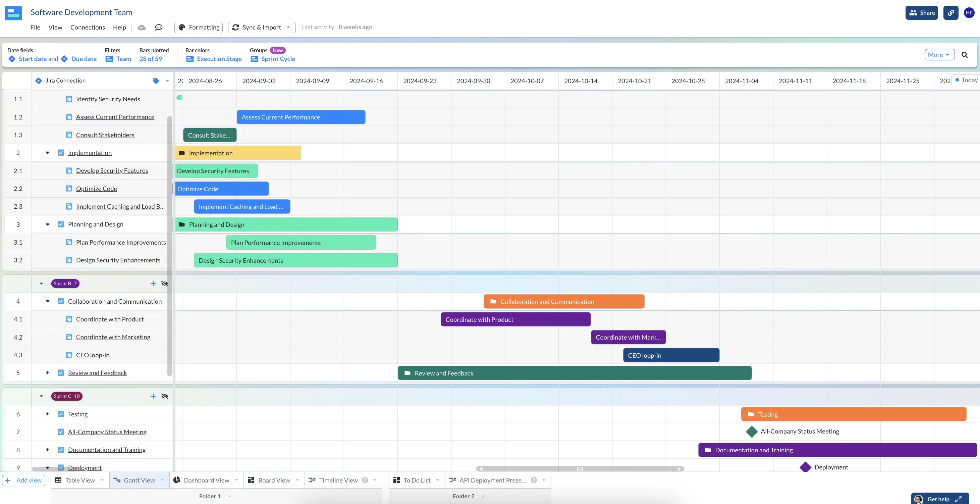Click the Sprint Cycle groups icon

pyautogui.click(x=254, y=59)
